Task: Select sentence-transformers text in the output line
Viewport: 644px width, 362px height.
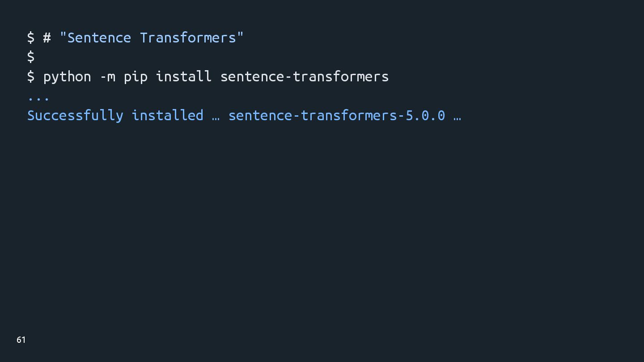Action: [x=313, y=115]
